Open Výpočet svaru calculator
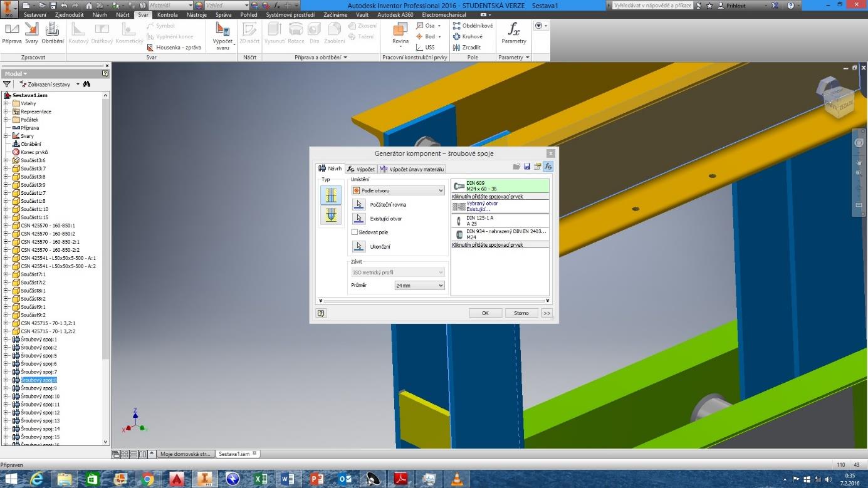The height and width of the screenshot is (488, 868). (223, 36)
